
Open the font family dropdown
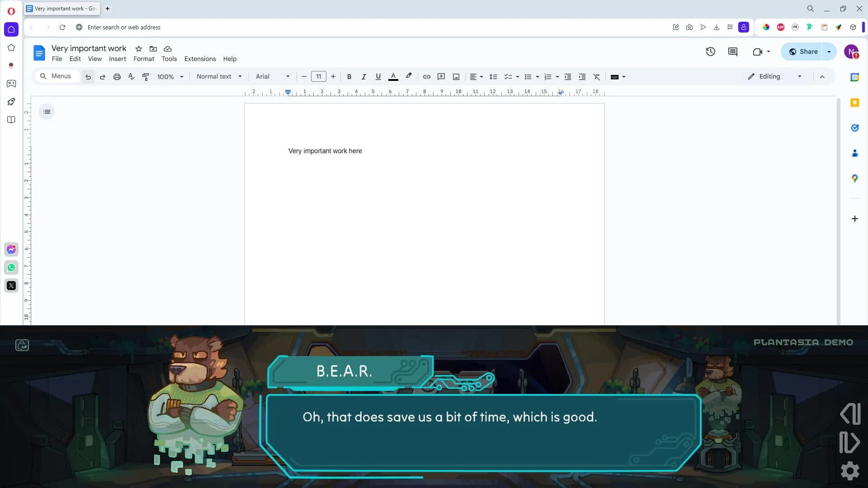[x=271, y=76]
